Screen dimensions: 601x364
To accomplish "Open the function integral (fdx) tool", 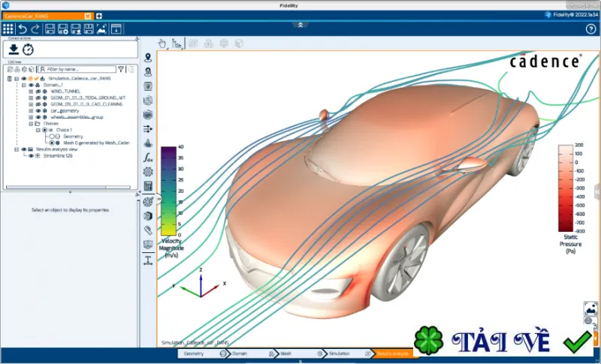I will (x=148, y=158).
